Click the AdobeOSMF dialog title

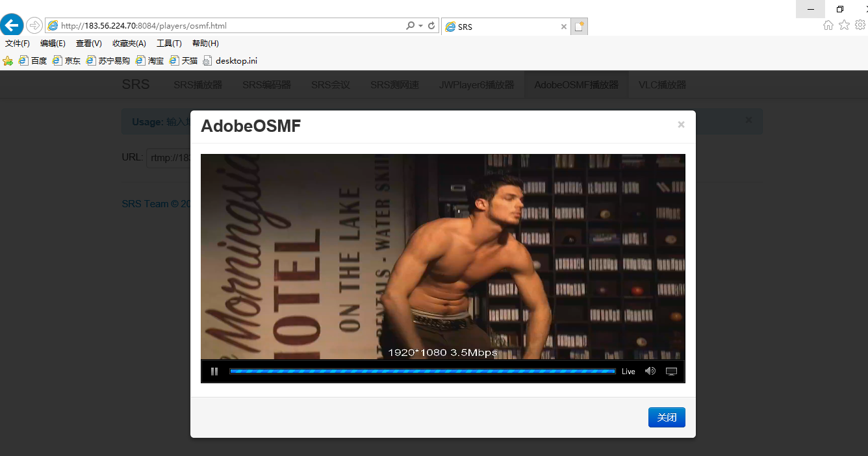click(251, 126)
